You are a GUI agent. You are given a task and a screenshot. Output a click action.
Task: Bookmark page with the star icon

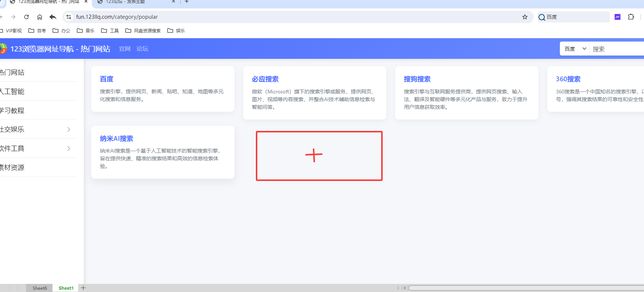point(525,17)
